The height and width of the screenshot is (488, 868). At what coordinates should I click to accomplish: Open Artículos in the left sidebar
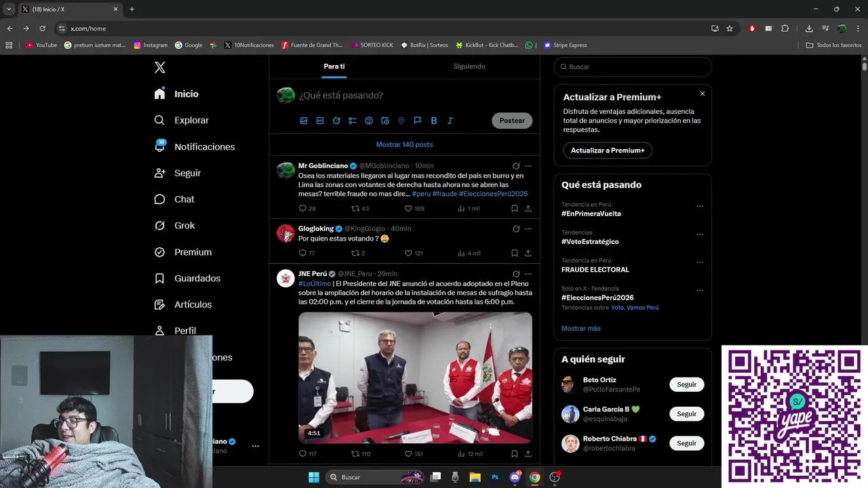(183, 304)
